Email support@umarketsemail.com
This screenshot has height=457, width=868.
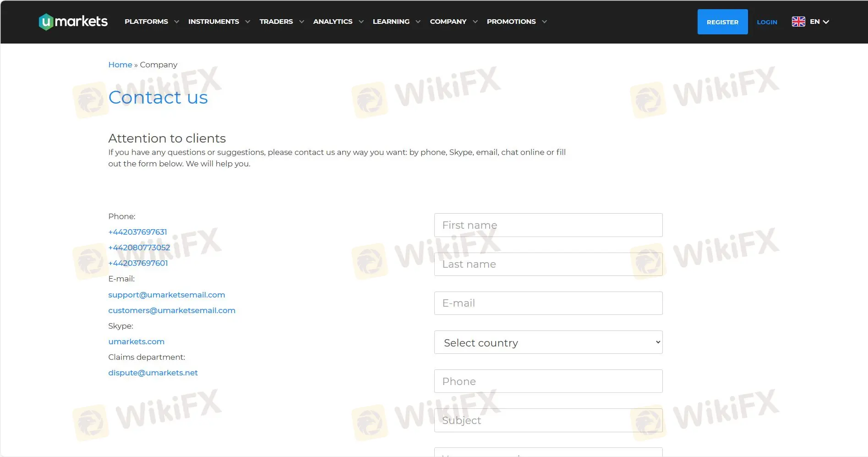tap(167, 295)
